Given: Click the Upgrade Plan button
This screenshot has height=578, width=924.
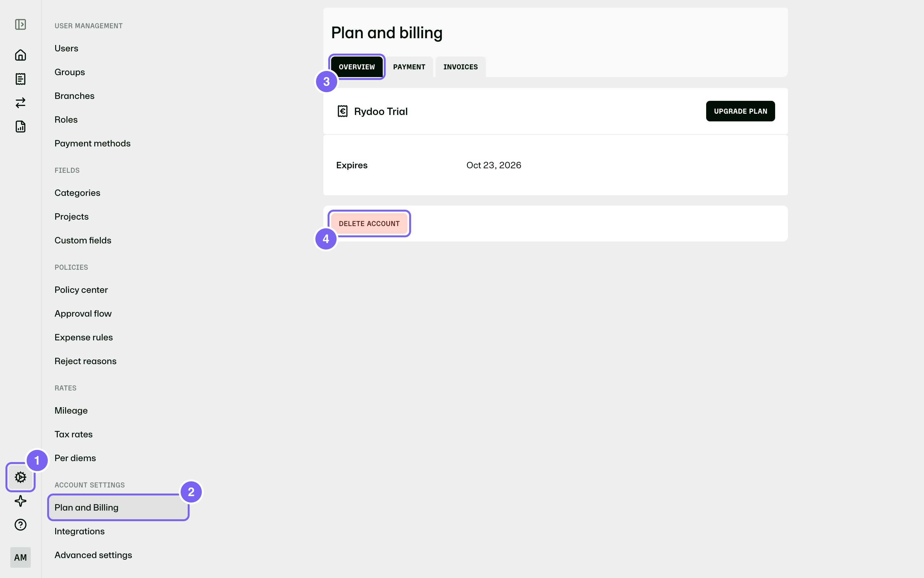Looking at the screenshot, I should coord(740,111).
